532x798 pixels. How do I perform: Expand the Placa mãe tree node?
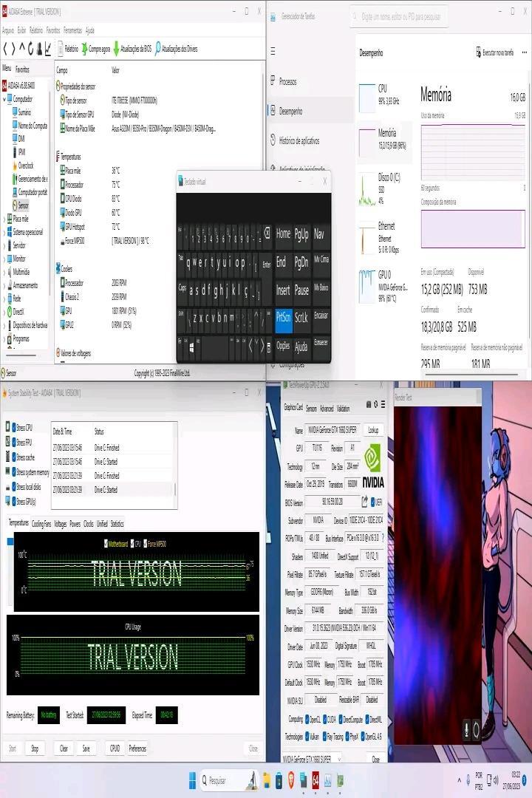(x=4, y=219)
